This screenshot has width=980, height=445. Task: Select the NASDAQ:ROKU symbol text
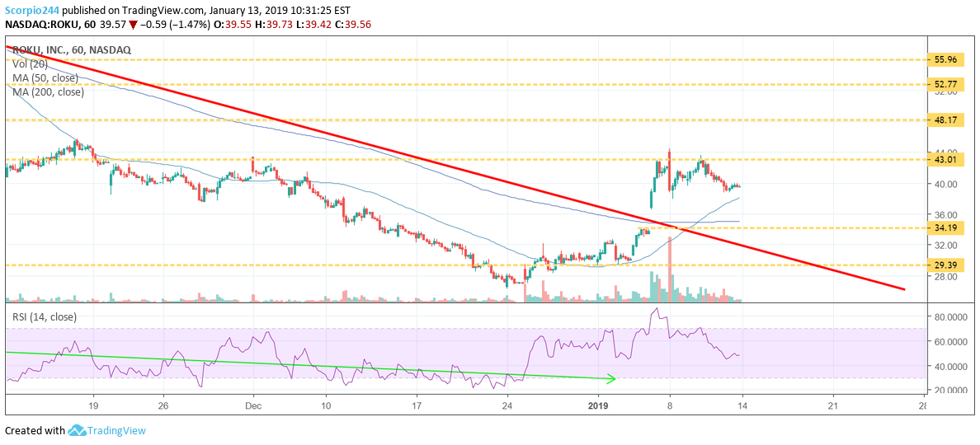pos(44,25)
